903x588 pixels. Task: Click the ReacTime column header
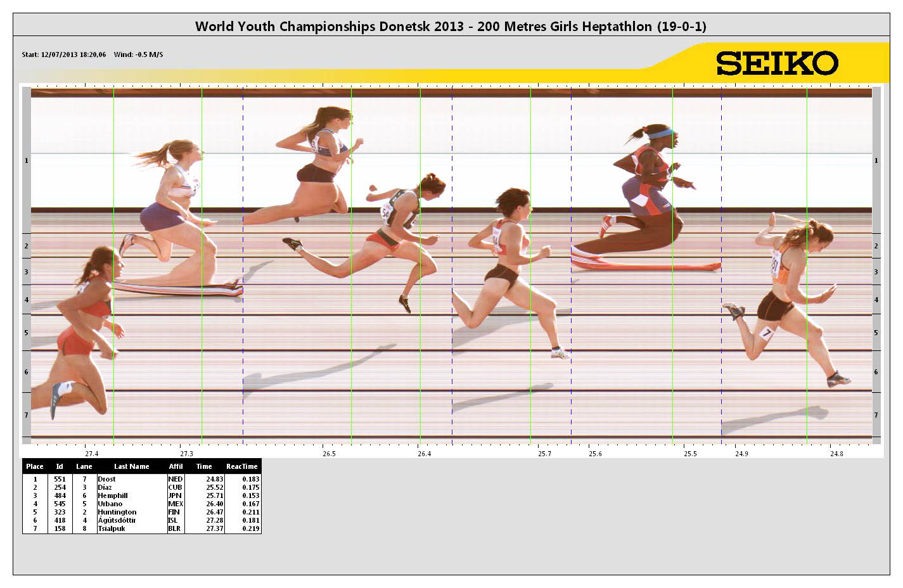click(241, 466)
